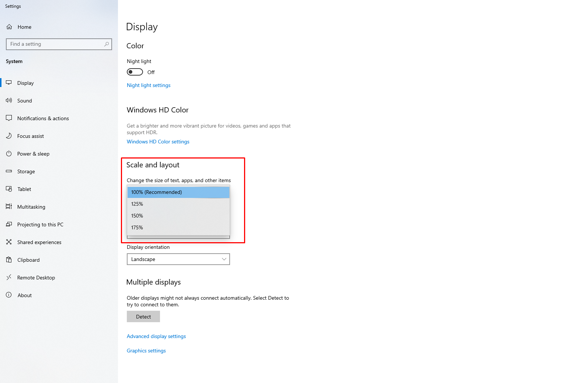Click the Home icon in sidebar

(9, 27)
